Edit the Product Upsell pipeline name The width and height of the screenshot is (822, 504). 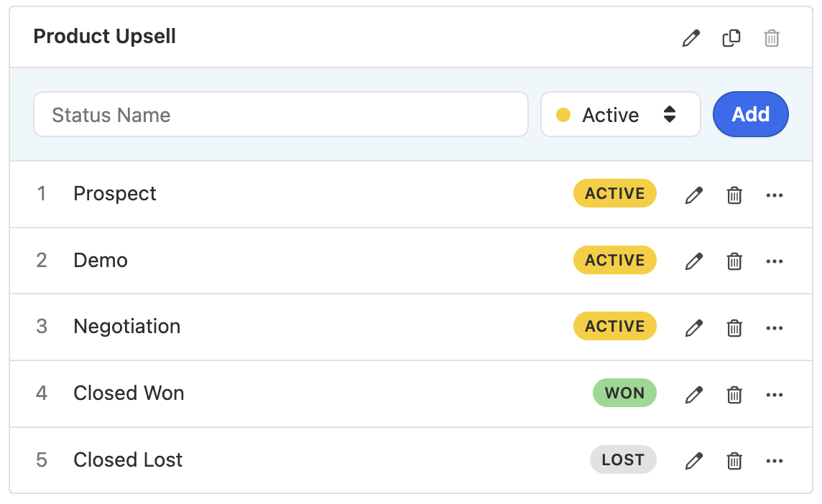tap(691, 38)
